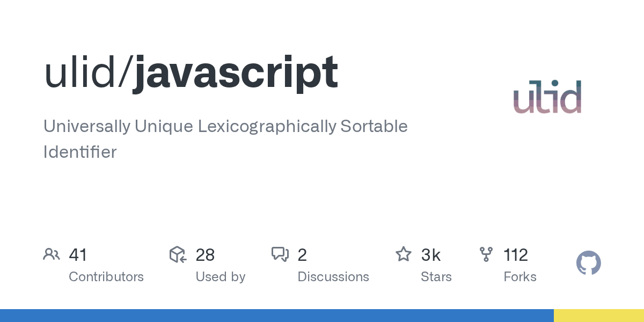Image resolution: width=644 pixels, height=322 pixels.
Task: Click the Discussions label
Action: 333,277
